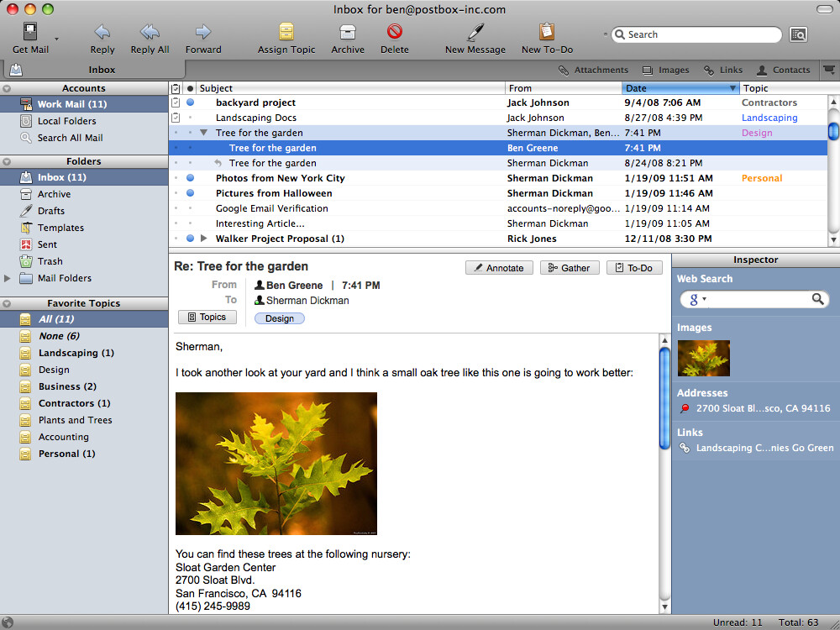Screen dimensions: 840x630
Task: Click the Annotate button
Action: click(499, 267)
